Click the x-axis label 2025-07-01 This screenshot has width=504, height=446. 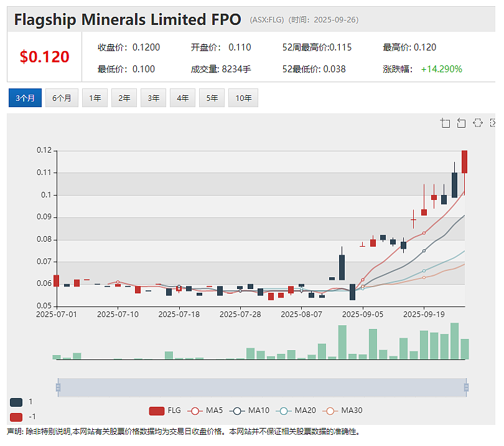coord(57,315)
